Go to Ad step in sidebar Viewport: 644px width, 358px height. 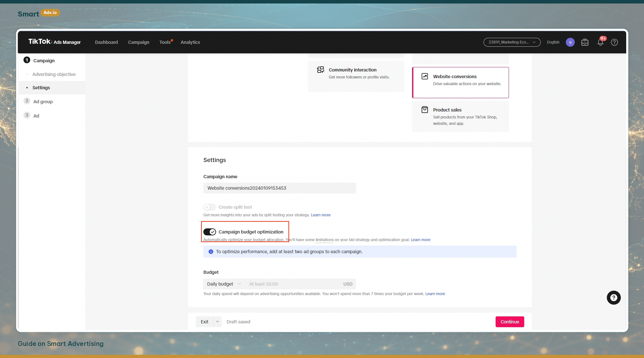(36, 116)
